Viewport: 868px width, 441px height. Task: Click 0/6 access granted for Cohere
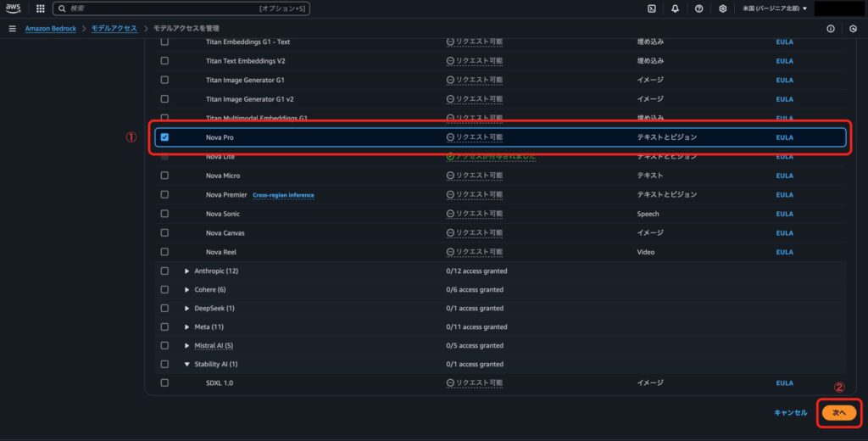tap(475, 290)
